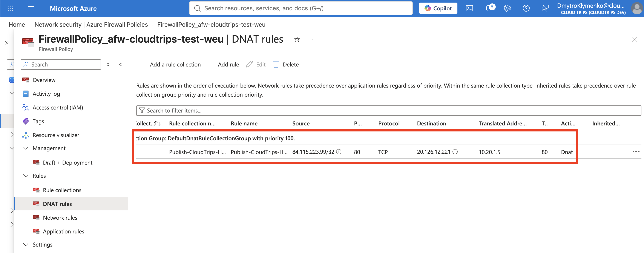Click the Inherited column header
Viewport: 644px width, 253px height.
606,124
